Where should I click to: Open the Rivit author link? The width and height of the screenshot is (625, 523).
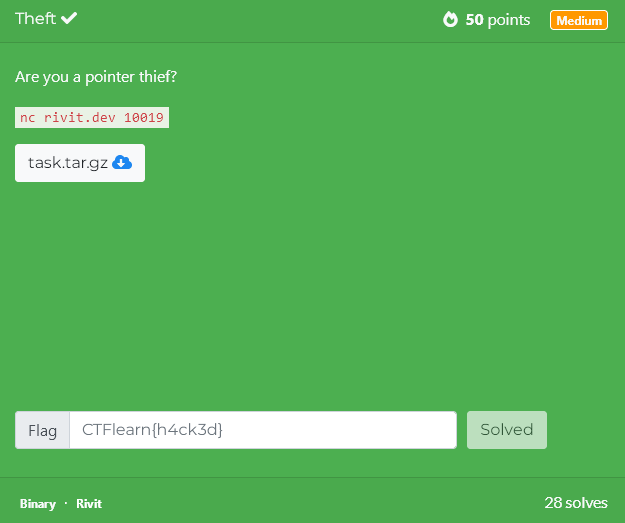[x=89, y=503]
